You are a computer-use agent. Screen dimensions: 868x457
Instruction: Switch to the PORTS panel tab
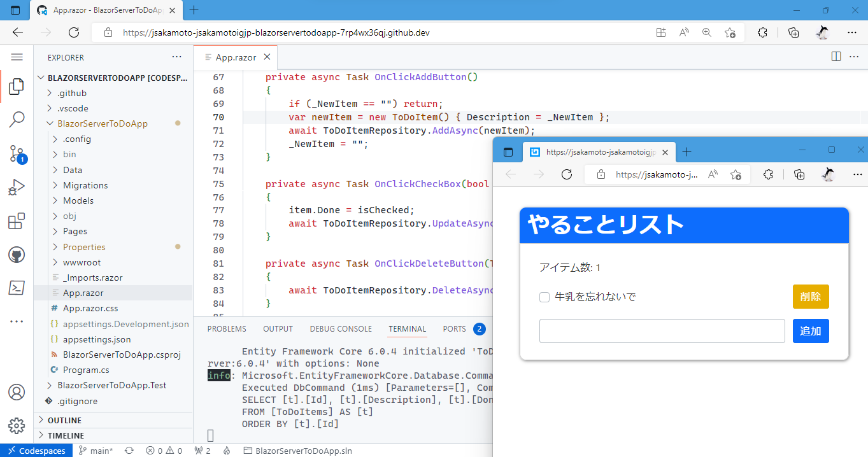click(454, 328)
